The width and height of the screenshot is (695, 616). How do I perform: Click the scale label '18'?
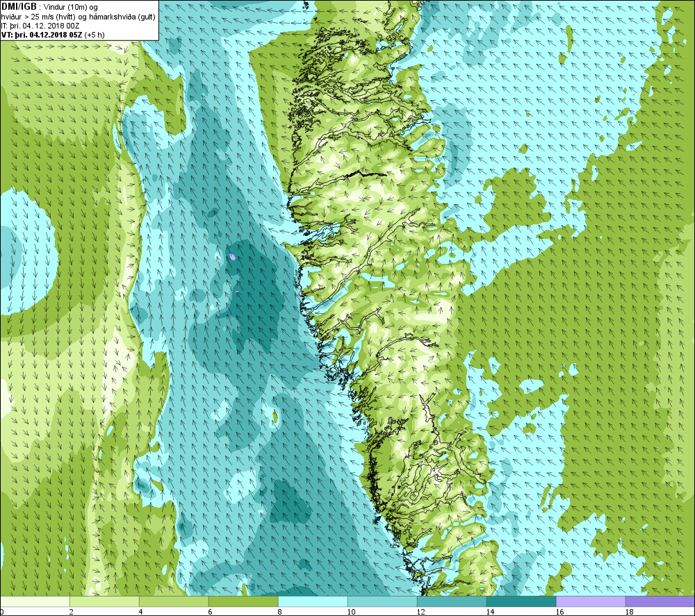[630, 612]
